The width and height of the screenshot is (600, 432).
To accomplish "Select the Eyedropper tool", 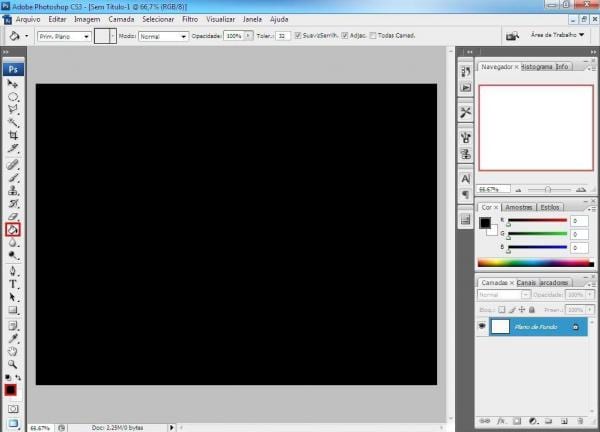I will [13, 339].
